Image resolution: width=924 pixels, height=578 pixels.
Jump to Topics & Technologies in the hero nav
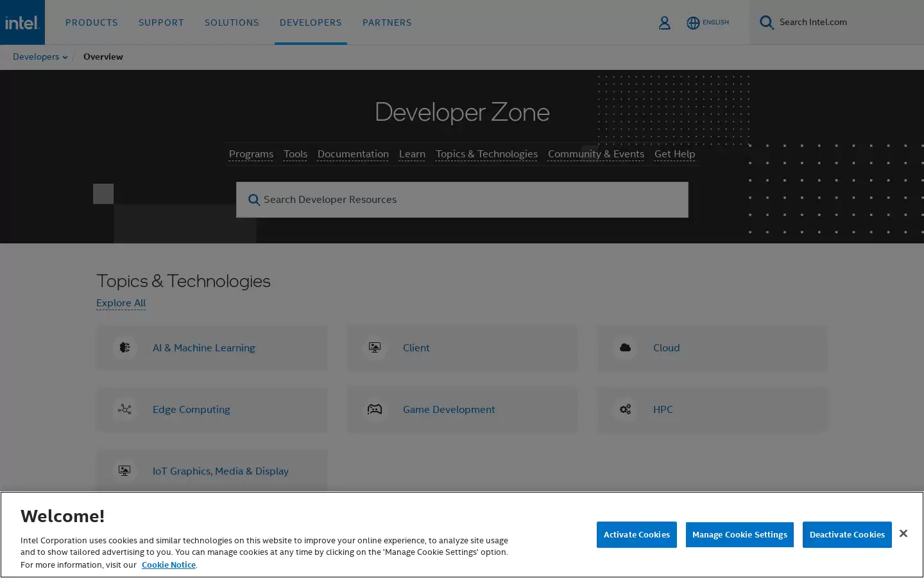coord(486,154)
